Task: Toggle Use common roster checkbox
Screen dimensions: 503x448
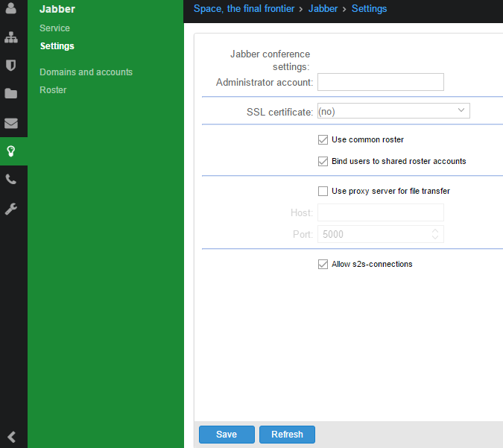Action: coord(323,140)
